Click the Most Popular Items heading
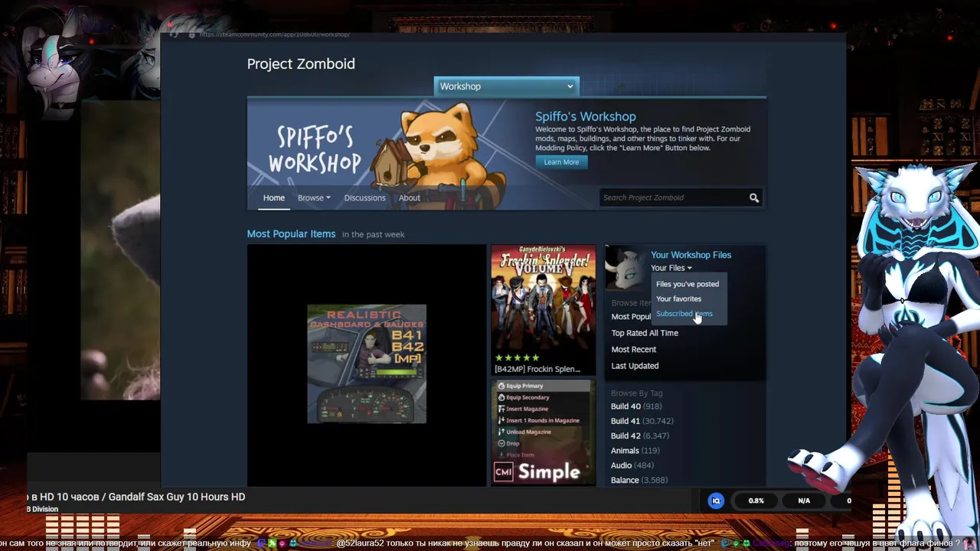The image size is (980, 551). [291, 233]
